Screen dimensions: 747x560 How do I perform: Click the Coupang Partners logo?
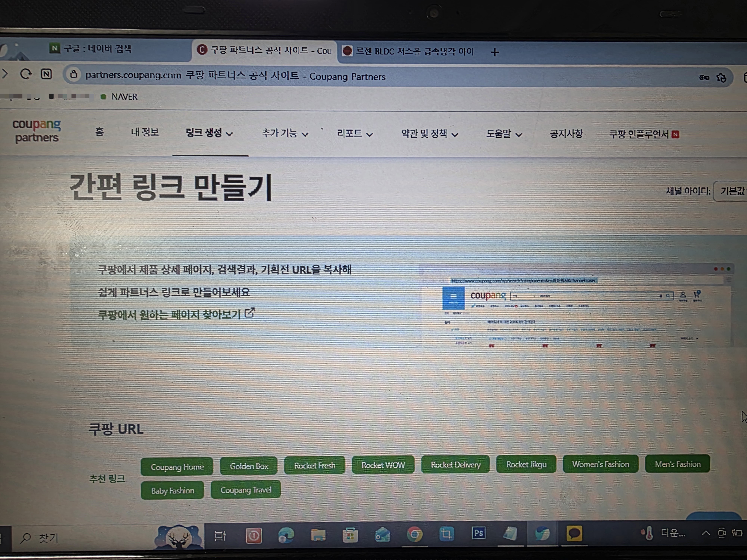(x=36, y=131)
